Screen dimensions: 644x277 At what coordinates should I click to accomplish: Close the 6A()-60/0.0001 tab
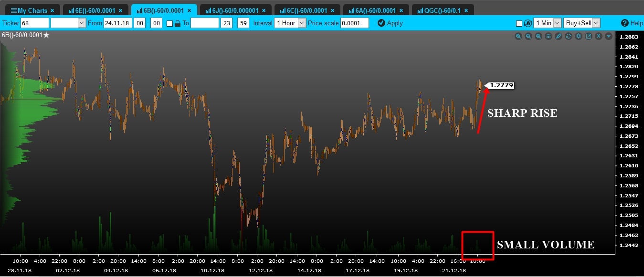click(401, 10)
